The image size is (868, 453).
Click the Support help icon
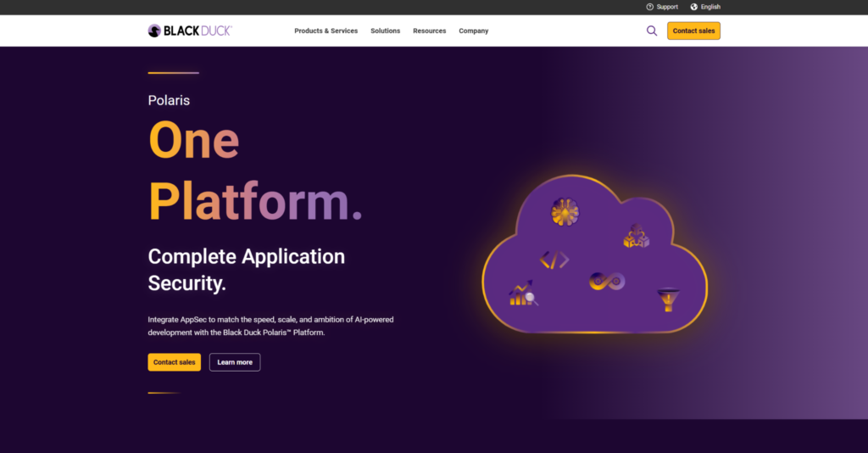pos(650,7)
